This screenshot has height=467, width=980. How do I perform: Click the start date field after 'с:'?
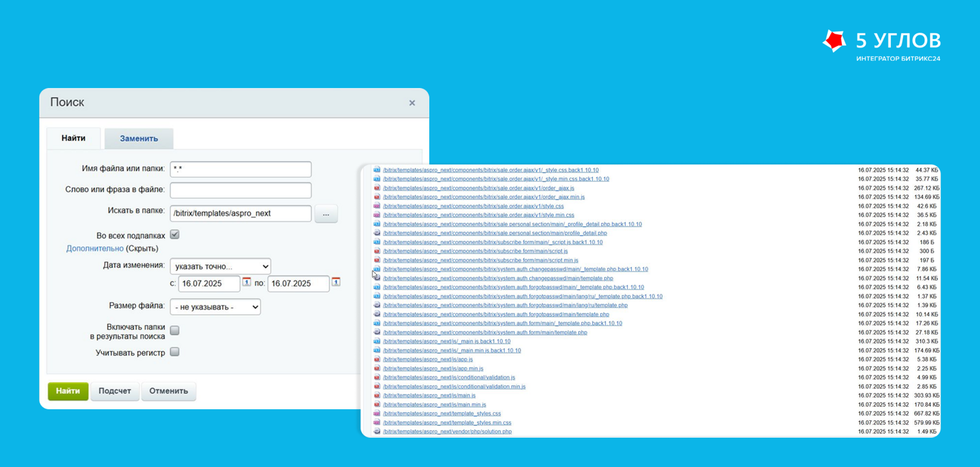point(209,284)
